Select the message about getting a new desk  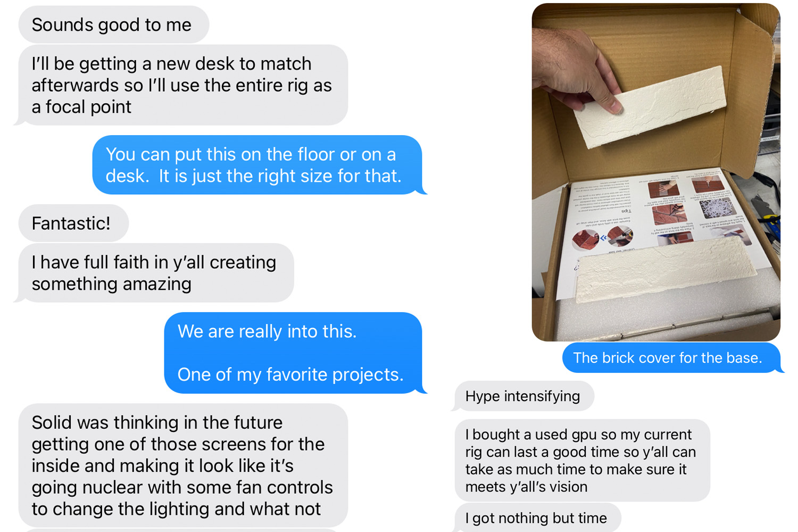pos(183,85)
